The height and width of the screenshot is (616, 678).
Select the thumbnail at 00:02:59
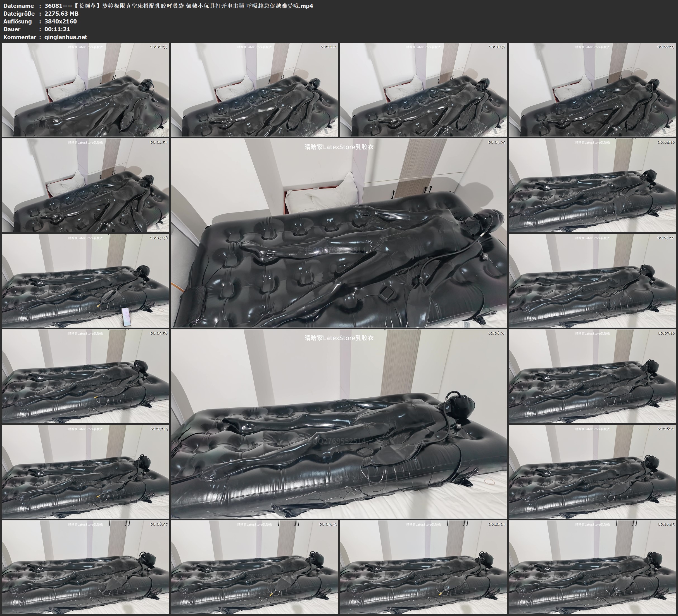pyautogui.click(x=85, y=185)
